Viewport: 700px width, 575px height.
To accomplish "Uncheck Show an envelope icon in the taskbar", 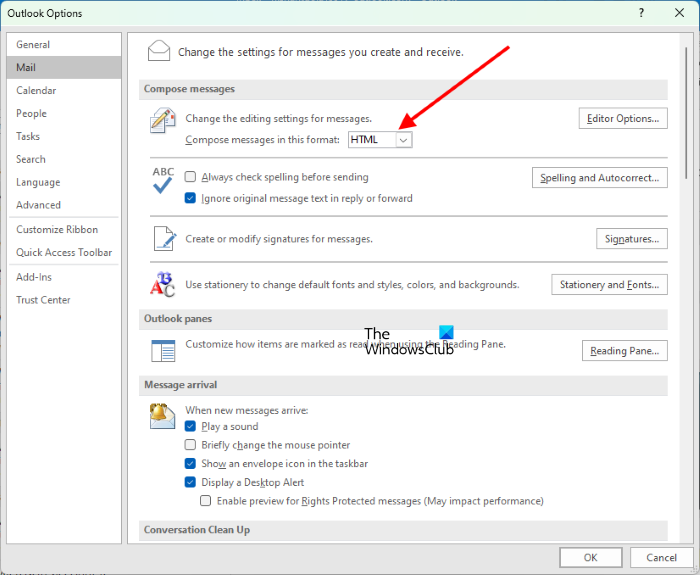I will (190, 463).
